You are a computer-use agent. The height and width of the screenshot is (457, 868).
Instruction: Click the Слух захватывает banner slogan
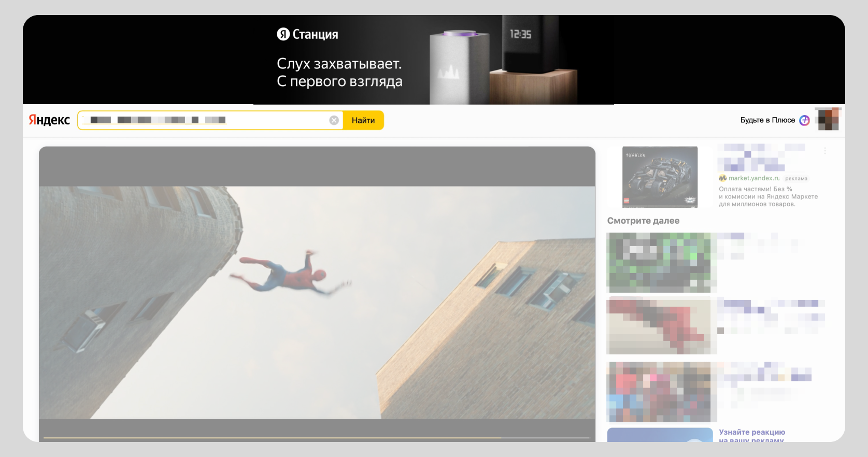coord(339,73)
